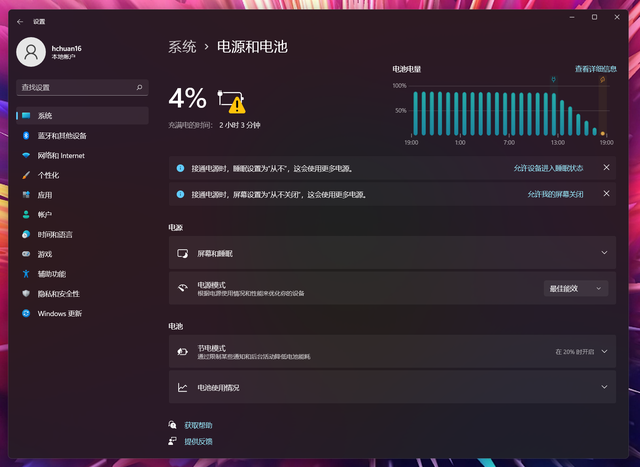Open 个性化 settings
Screen dimensions: 640x467
point(82,175)
